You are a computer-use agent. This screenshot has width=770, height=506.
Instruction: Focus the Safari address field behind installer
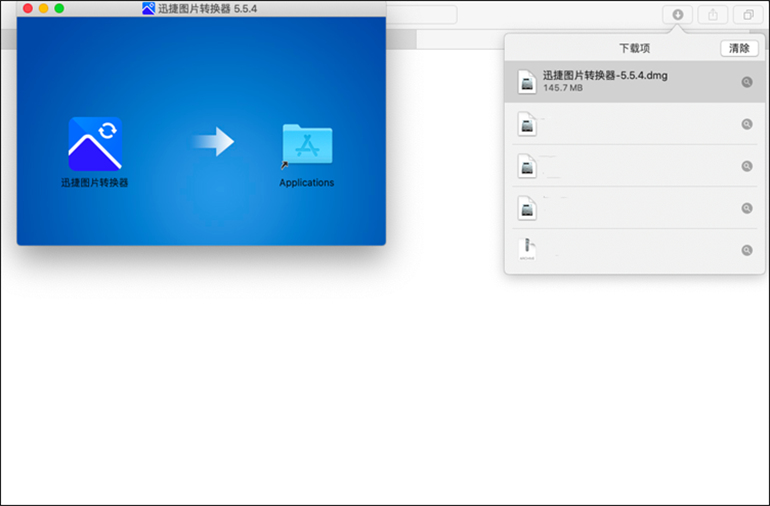coord(421,15)
